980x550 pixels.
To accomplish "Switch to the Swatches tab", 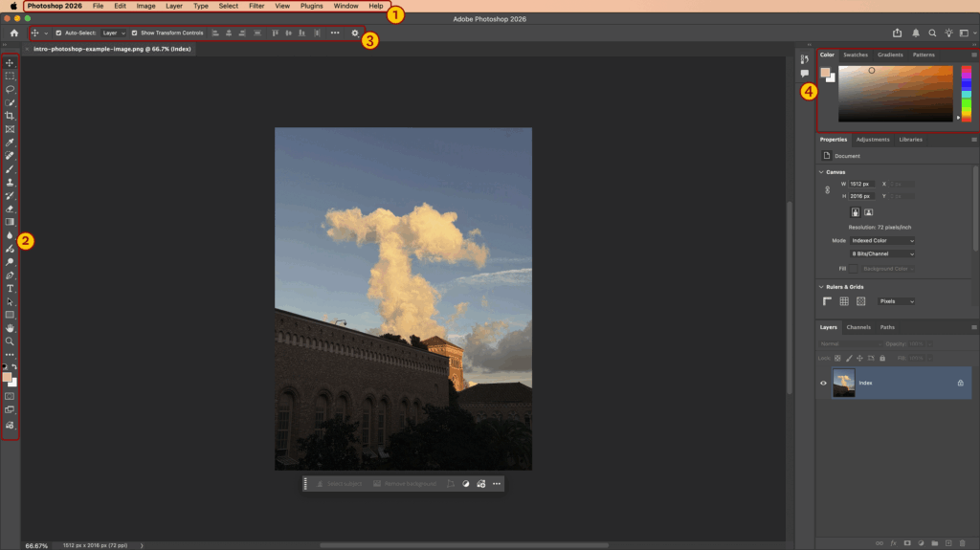I will coord(855,55).
